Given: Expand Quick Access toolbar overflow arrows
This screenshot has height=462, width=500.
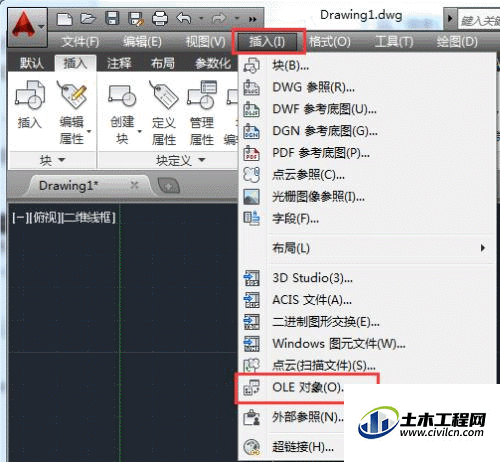Looking at the screenshot, I should pos(253,19).
